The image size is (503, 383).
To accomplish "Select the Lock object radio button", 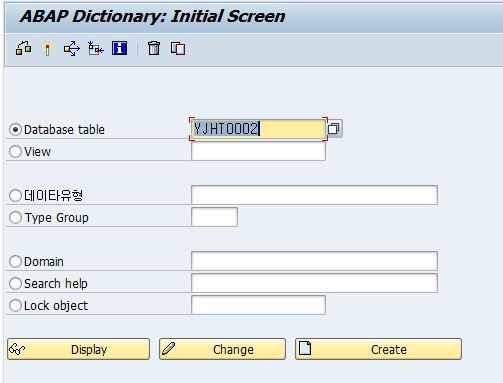I will pos(15,306).
